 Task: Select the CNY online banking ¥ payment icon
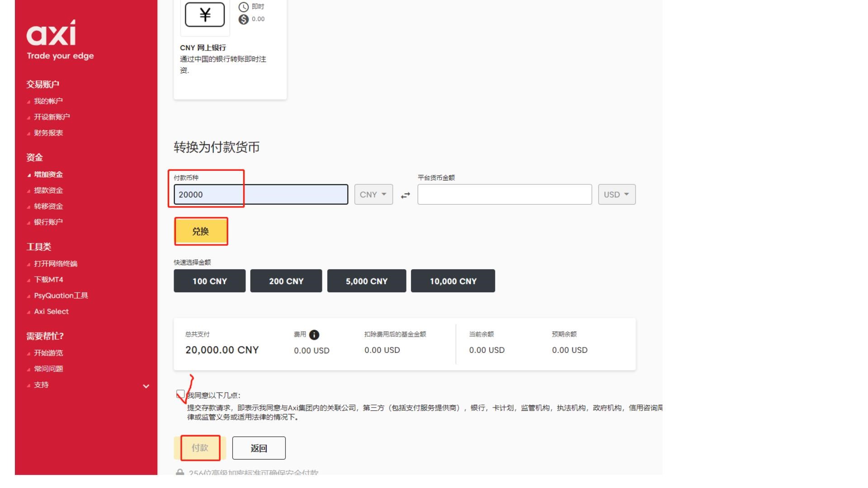[x=204, y=14]
